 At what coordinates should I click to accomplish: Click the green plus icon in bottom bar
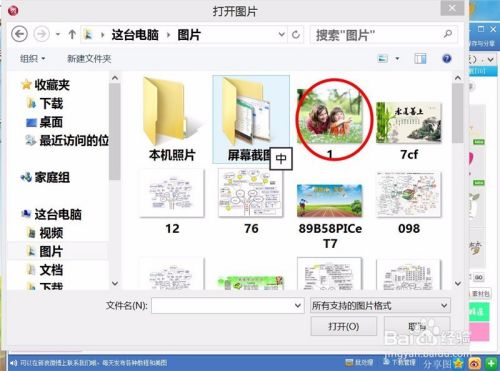[x=491, y=363]
